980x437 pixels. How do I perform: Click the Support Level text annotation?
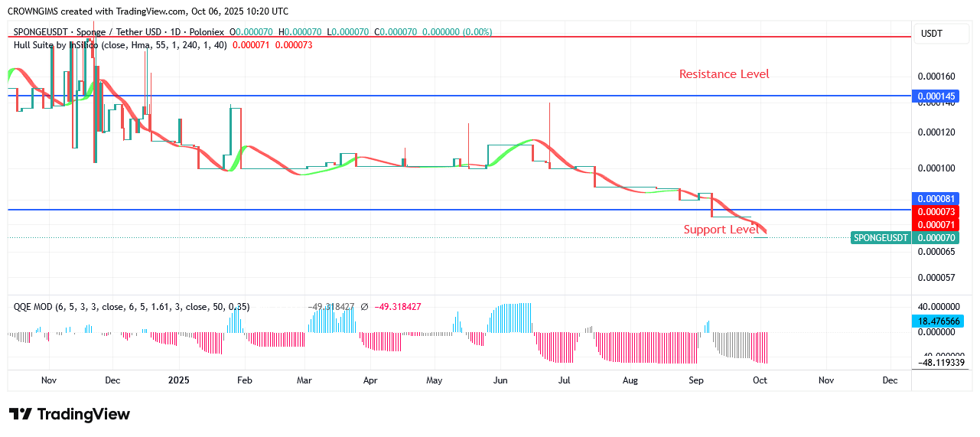(x=721, y=230)
